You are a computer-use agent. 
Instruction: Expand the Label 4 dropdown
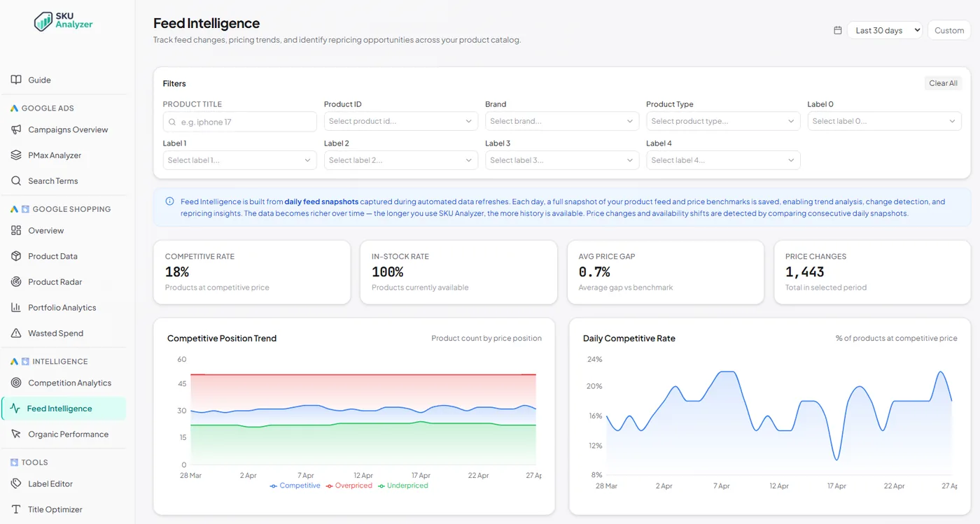tap(723, 160)
